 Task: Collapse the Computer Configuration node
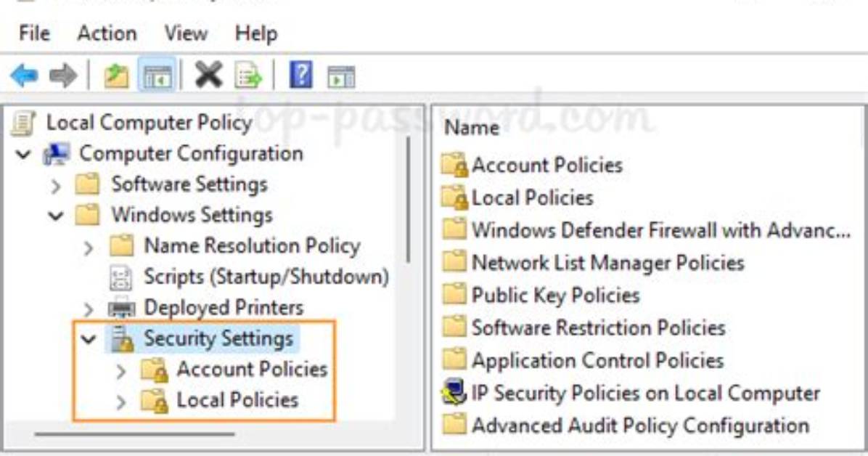tap(23, 154)
